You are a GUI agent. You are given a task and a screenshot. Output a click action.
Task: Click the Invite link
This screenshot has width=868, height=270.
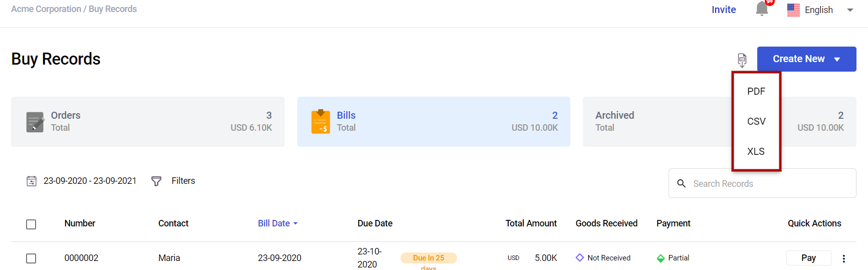[x=724, y=10]
